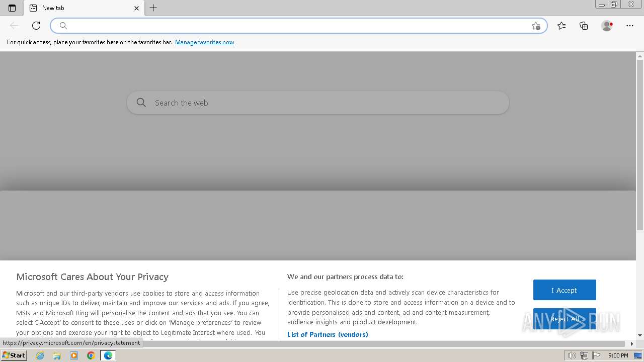Click the magnifier icon in web search box
Image resolution: width=644 pixels, height=362 pixels.
click(141, 103)
